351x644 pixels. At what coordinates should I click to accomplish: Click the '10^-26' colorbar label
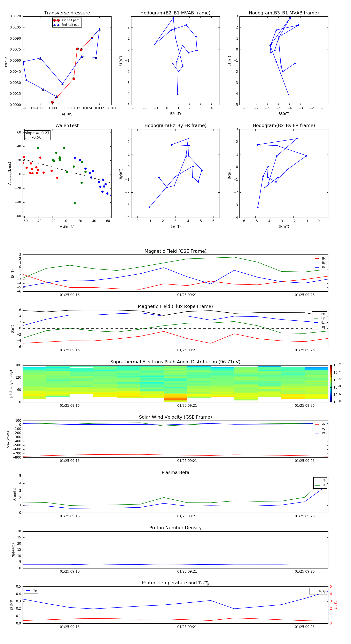pos(337,365)
